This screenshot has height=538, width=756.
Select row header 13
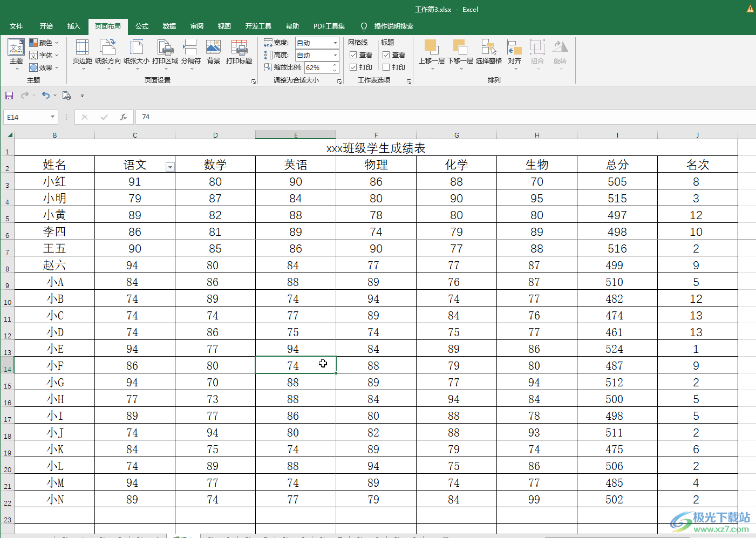7,349
